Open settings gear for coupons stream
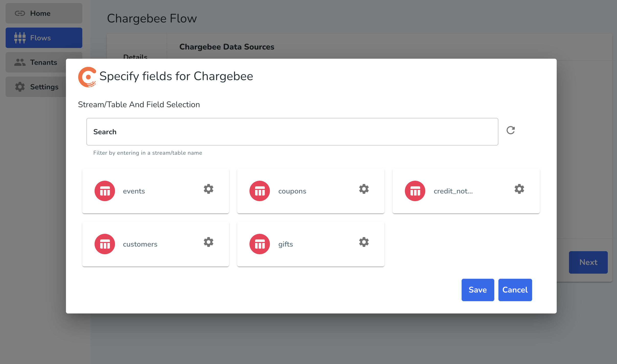Image resolution: width=617 pixels, height=364 pixels. (364, 189)
